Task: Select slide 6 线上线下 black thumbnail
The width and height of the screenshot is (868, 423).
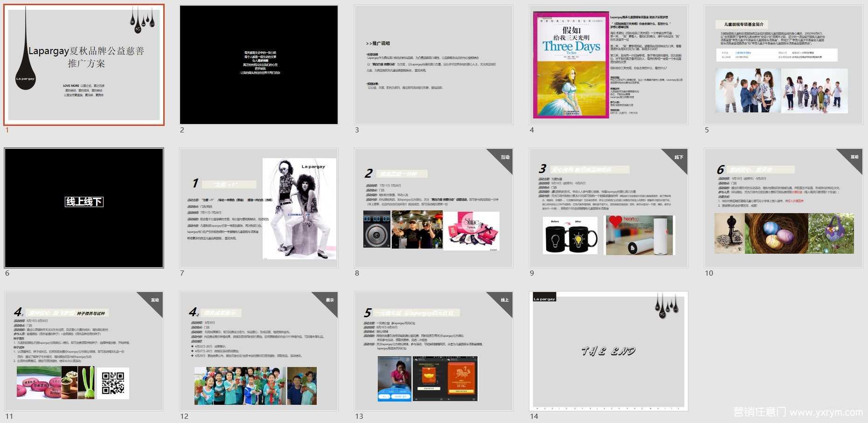Action: click(x=84, y=208)
